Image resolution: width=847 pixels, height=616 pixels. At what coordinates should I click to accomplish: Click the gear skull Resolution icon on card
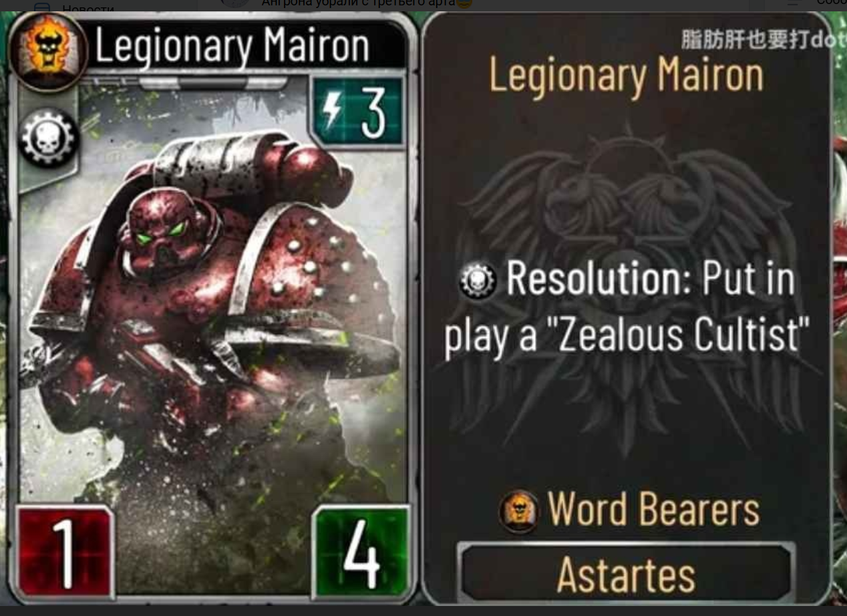(x=49, y=138)
